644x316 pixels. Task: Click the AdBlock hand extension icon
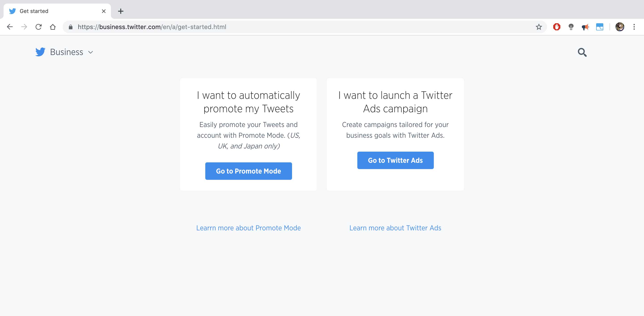coord(557,27)
